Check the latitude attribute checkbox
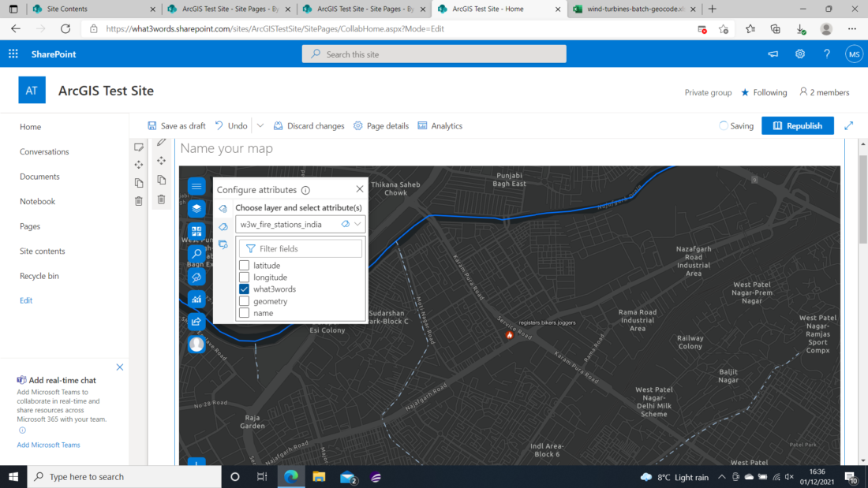This screenshot has height=488, width=868. coord(244,266)
